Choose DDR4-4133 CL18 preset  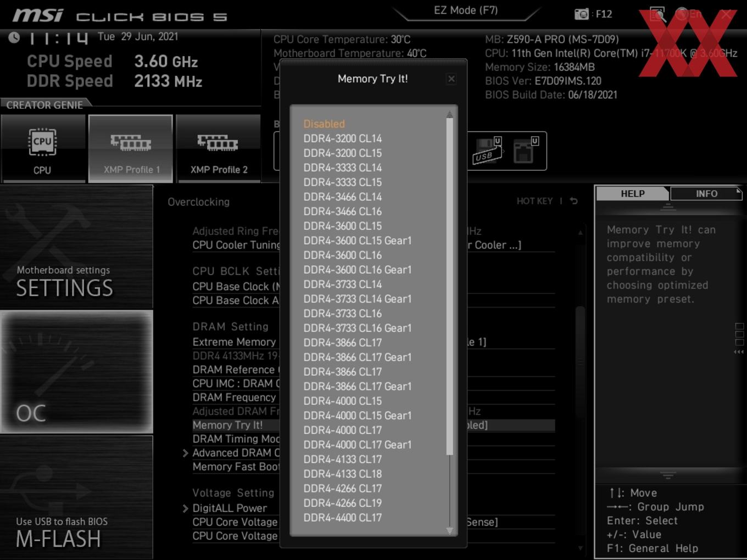pyautogui.click(x=343, y=473)
